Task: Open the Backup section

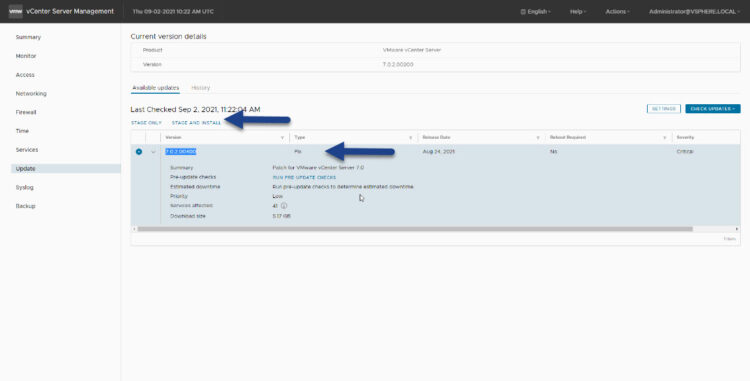Action: click(x=25, y=206)
